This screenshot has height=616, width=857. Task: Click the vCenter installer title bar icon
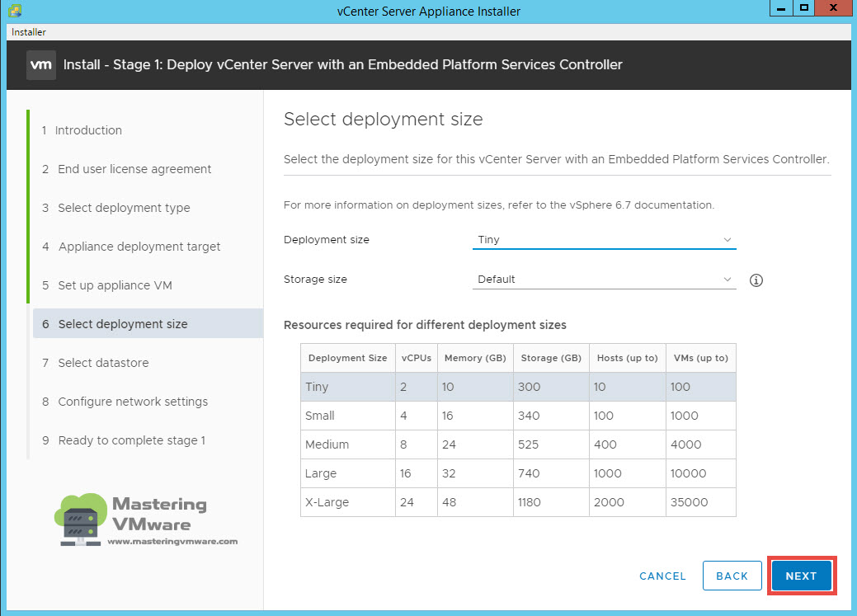pos(16,11)
